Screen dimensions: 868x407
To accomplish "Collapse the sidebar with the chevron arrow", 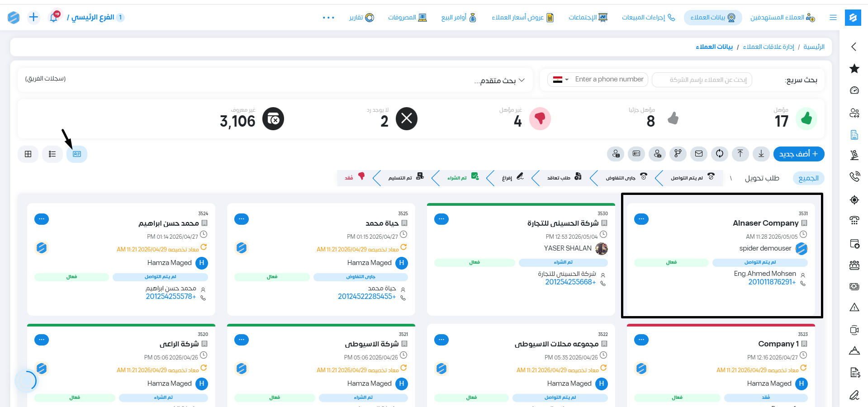I will pyautogui.click(x=854, y=47).
